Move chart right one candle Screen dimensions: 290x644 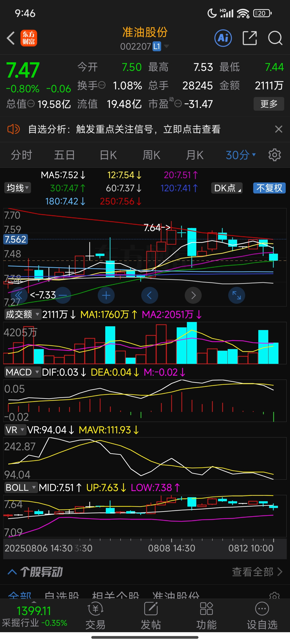point(193,295)
